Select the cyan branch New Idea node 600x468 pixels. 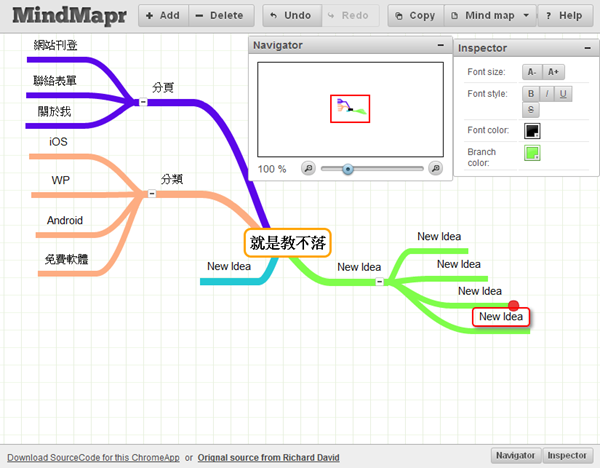229,266
